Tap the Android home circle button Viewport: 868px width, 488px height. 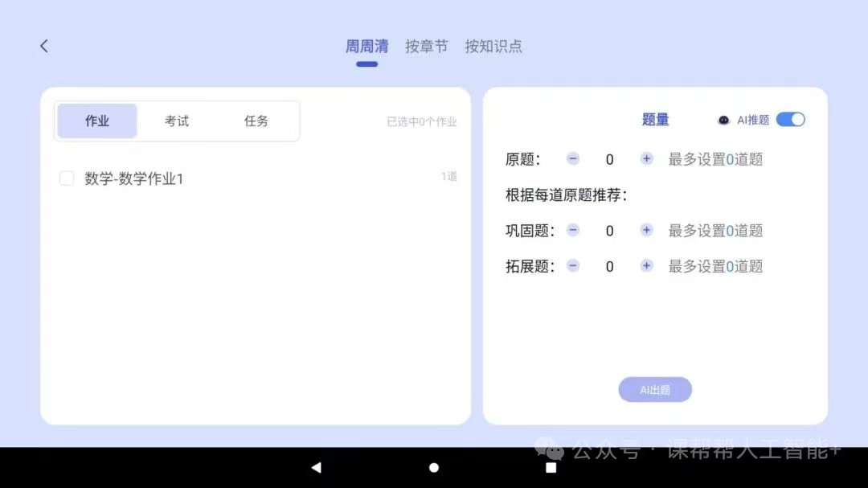pyautogui.click(x=434, y=468)
